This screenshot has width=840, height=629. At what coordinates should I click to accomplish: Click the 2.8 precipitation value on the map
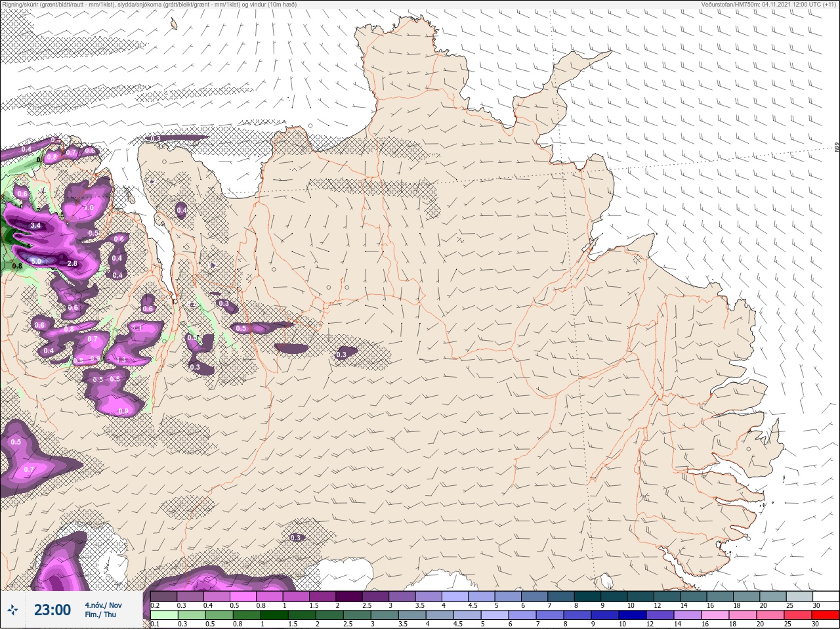tap(72, 263)
